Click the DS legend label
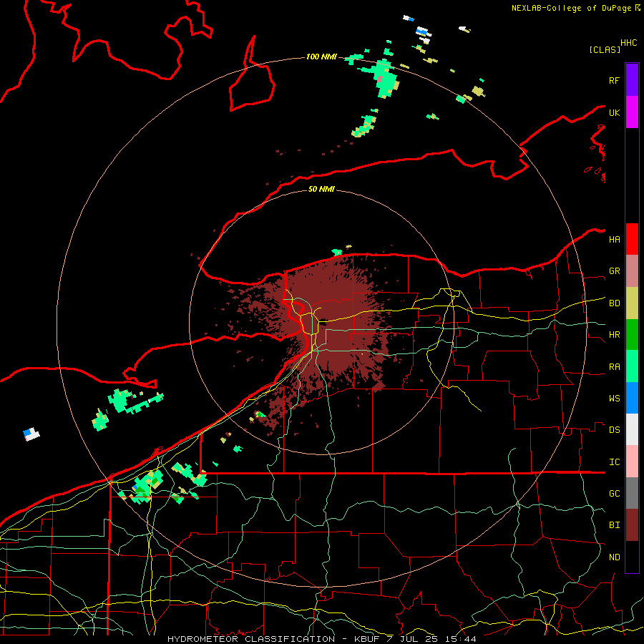The height and width of the screenshot is (644, 644). [x=614, y=429]
